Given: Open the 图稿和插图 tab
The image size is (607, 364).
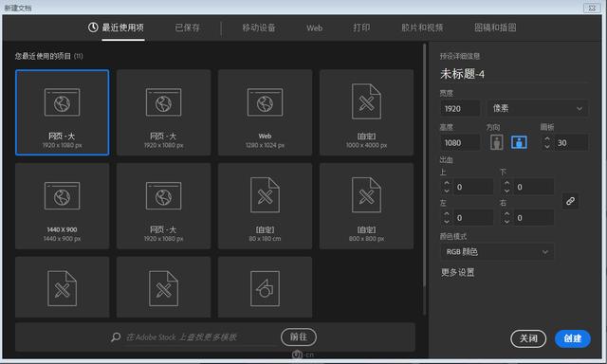Looking at the screenshot, I should (495, 27).
